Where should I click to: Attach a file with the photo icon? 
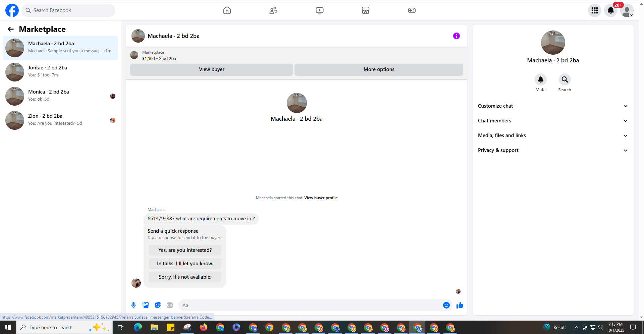tap(146, 305)
